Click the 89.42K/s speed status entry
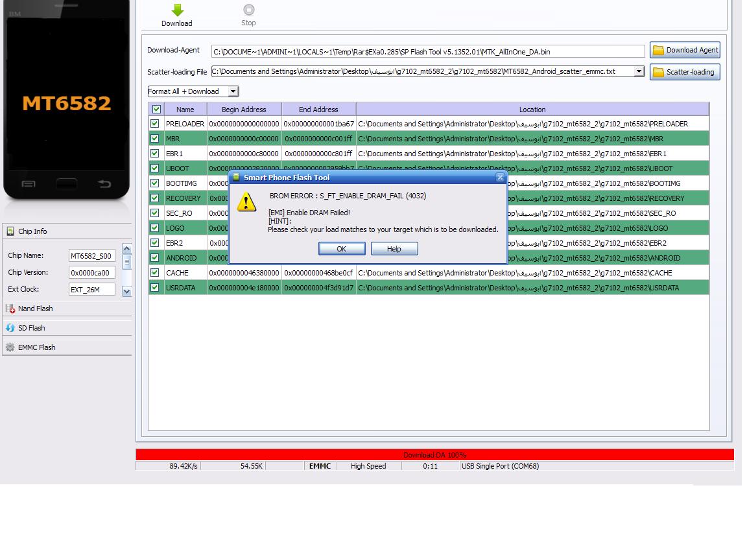Image resolution: width=747 pixels, height=560 pixels. pyautogui.click(x=168, y=466)
